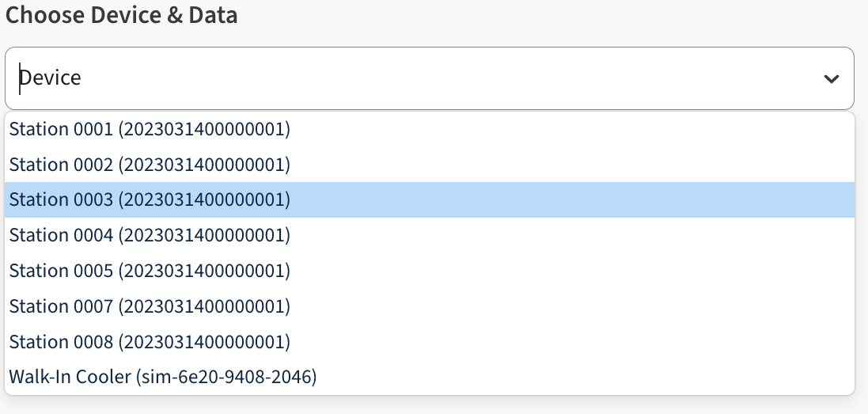Collapse the Device combo box list
Screen dimensions: 868x414
click(831, 78)
